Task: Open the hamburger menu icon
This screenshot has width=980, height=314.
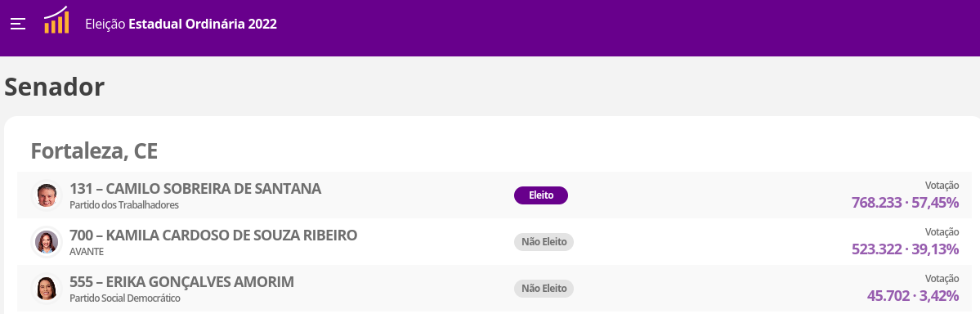Action: [x=17, y=25]
